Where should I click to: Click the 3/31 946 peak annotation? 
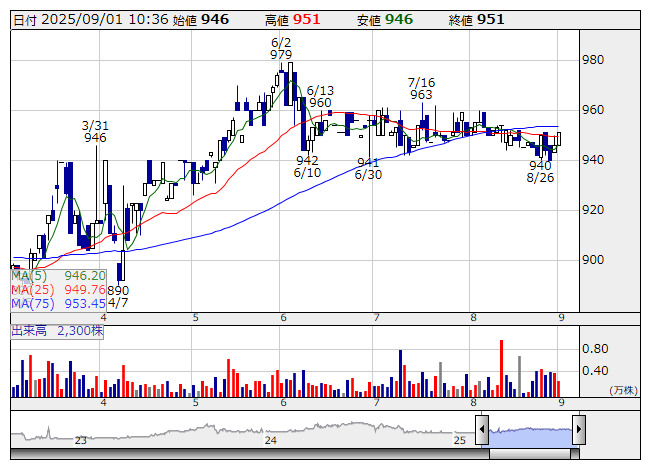tap(95, 132)
